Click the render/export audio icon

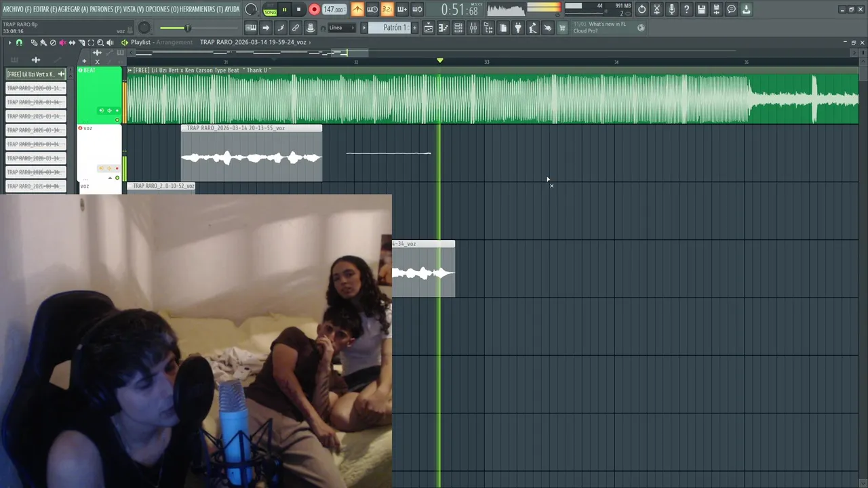click(x=716, y=9)
